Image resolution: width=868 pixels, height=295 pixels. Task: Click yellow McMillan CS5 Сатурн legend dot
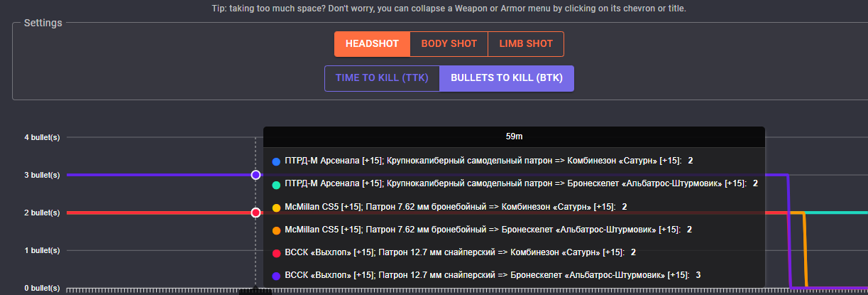click(x=276, y=207)
